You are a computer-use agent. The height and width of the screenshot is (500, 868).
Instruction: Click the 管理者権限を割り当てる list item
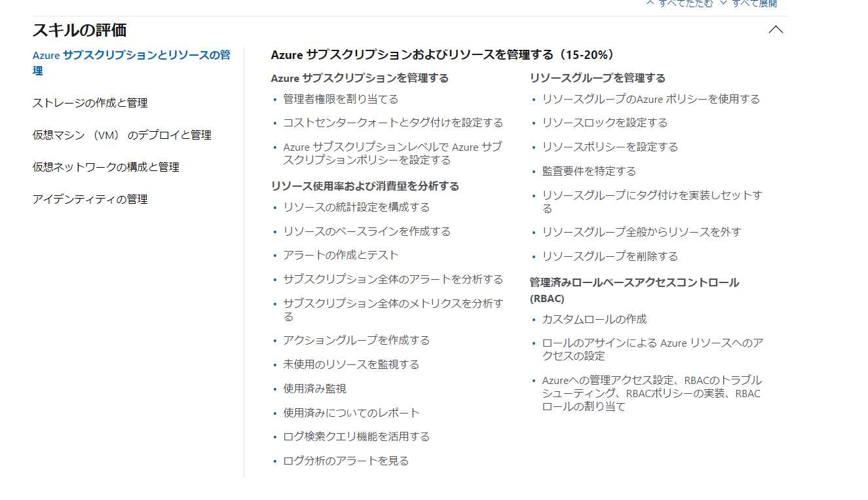[x=341, y=99]
